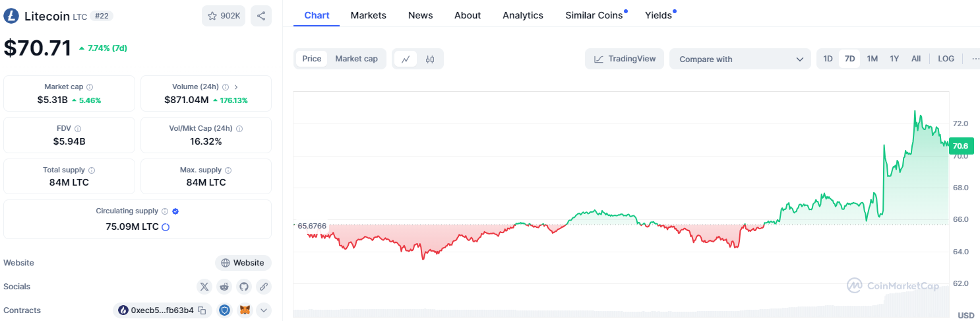
Task: Open Volume (24h) details chevron
Action: point(236,87)
